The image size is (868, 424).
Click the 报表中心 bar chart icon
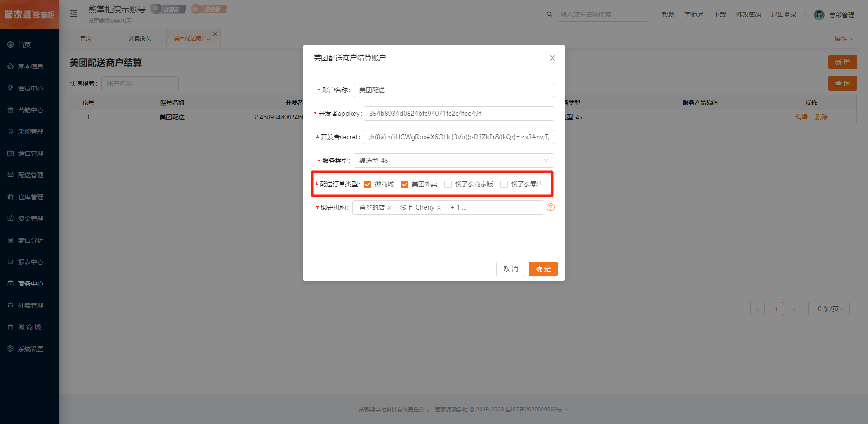[x=10, y=262]
